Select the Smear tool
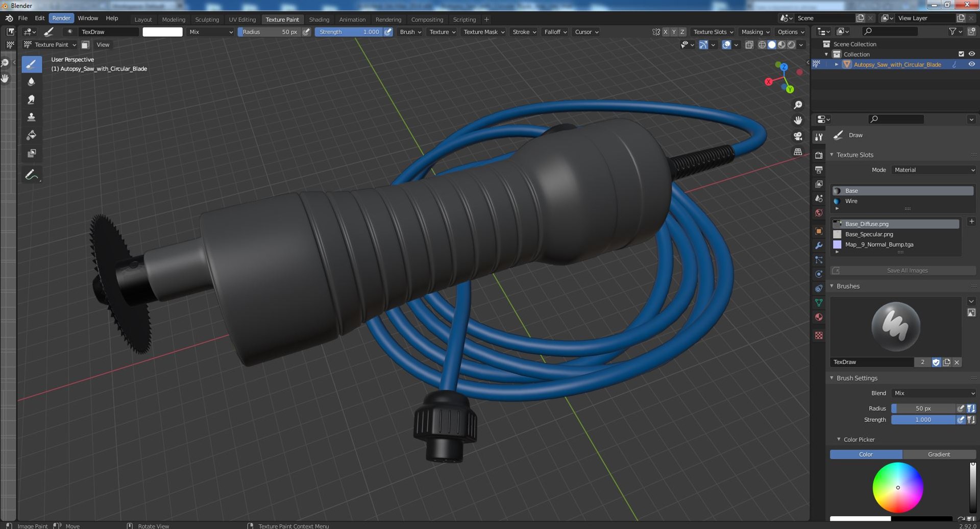The width and height of the screenshot is (980, 529). click(x=31, y=100)
